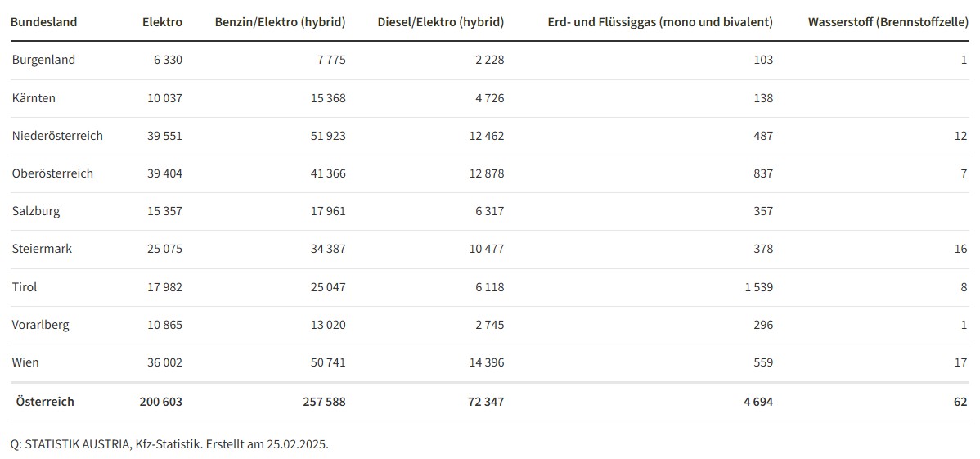Select the Tirol row label

point(25,287)
